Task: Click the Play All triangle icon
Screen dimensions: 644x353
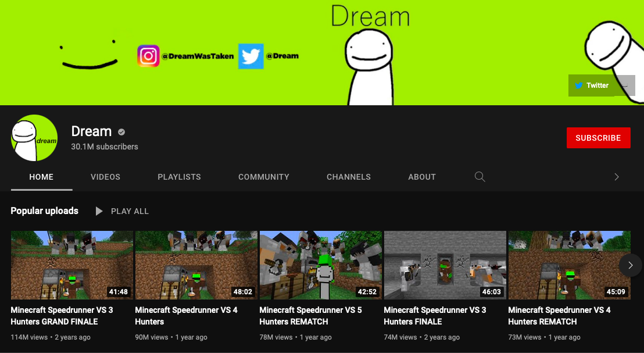Action: coord(99,211)
